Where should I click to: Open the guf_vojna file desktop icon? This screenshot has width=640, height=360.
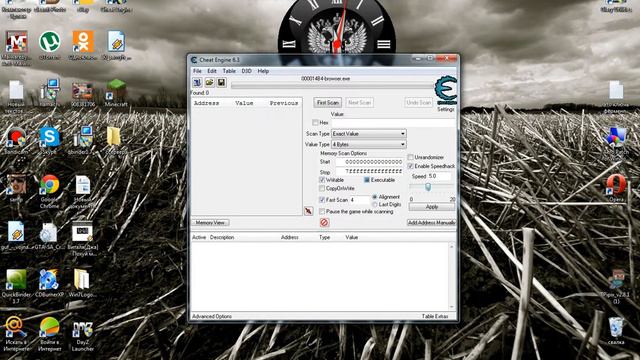tap(16, 236)
